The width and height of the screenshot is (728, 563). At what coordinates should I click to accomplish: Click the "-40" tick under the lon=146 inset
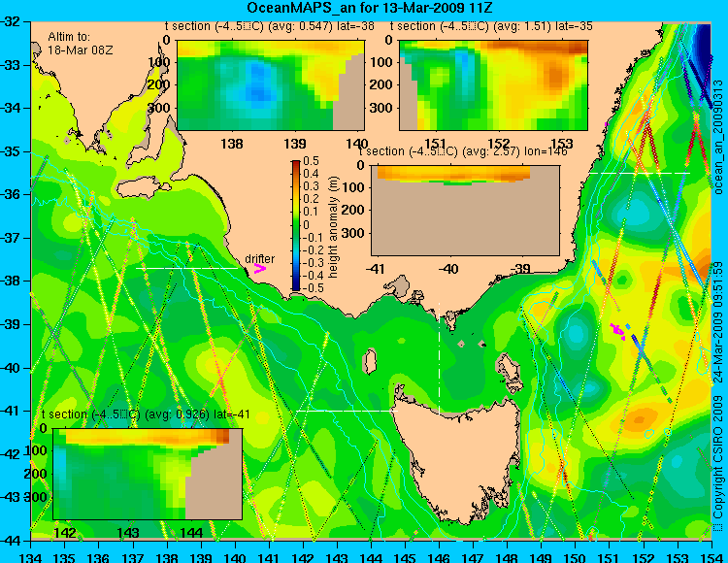point(448,269)
